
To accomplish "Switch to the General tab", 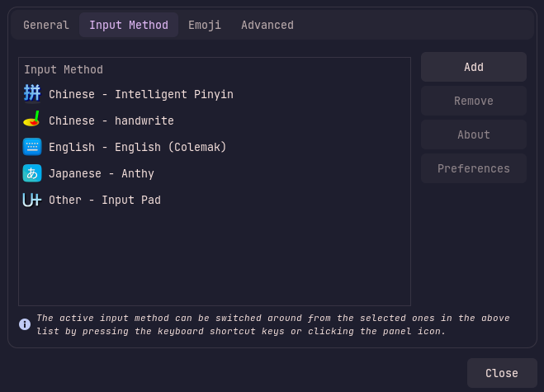I will (46, 25).
